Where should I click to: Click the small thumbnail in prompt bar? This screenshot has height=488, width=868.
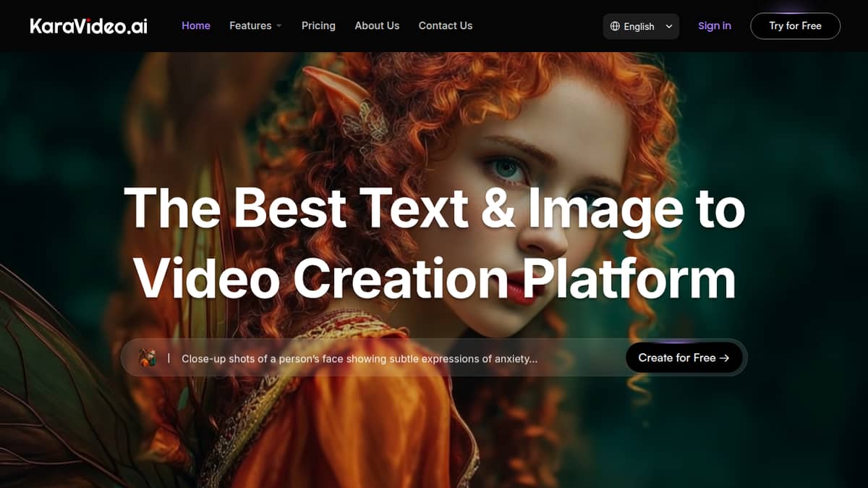click(x=148, y=358)
